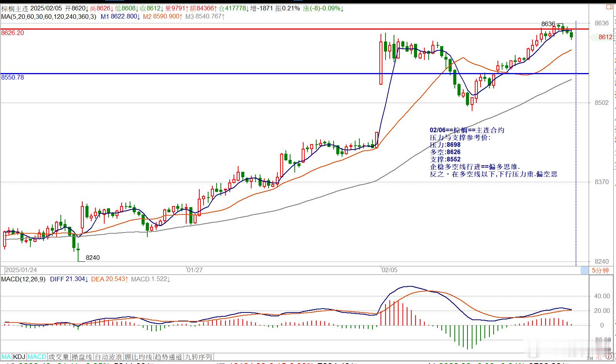Click the 20.00 MACD axis label
Image resolution: width=616 pixels, height=364 pixels.
pyautogui.click(x=602, y=311)
